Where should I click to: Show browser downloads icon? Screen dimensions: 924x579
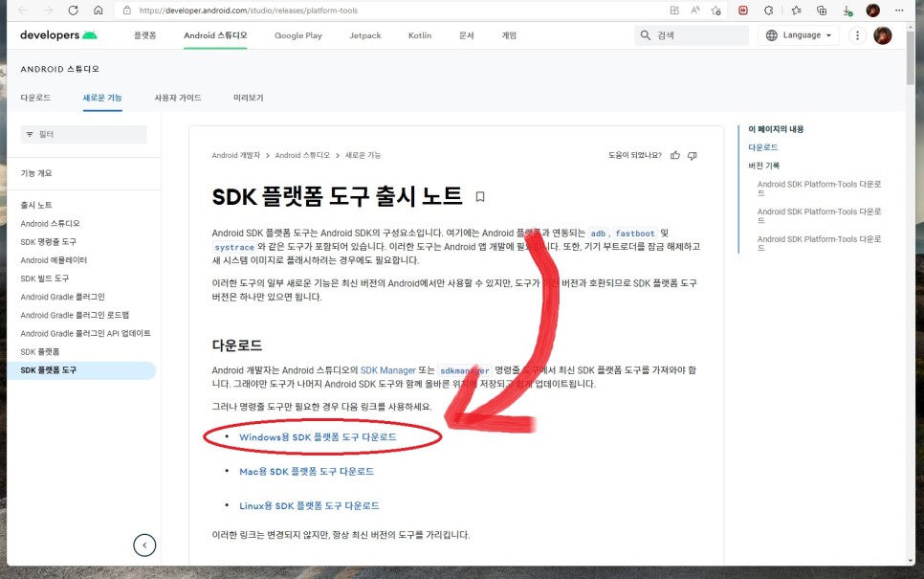[x=847, y=11]
